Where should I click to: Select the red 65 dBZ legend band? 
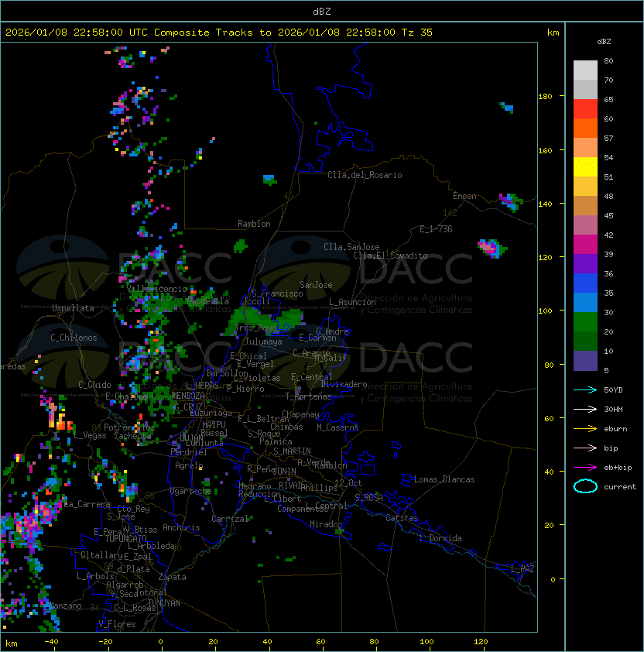tap(585, 109)
